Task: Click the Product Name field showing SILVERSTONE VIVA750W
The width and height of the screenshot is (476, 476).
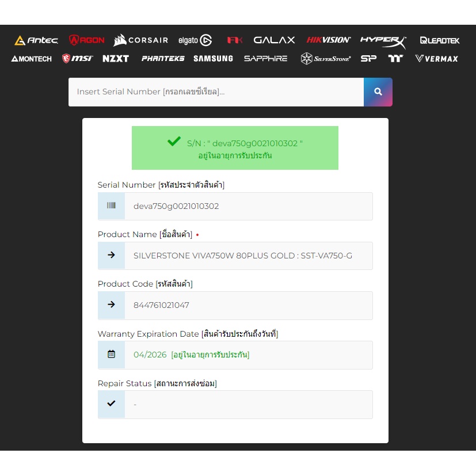Action: [x=249, y=256]
